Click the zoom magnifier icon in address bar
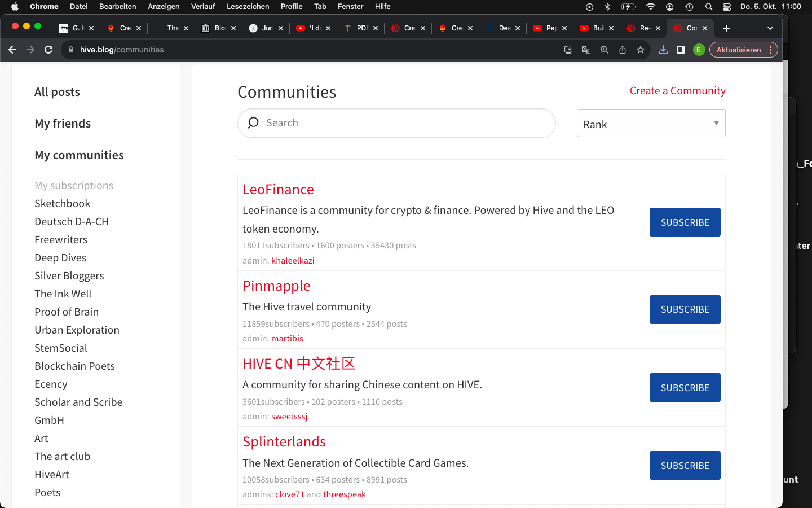Screen dimensions: 812x508 [604, 50]
